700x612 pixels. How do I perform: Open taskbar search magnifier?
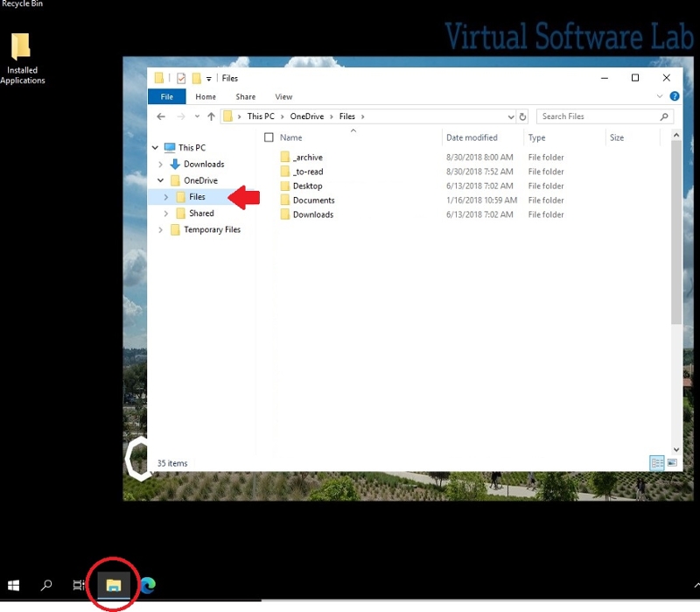tap(47, 585)
